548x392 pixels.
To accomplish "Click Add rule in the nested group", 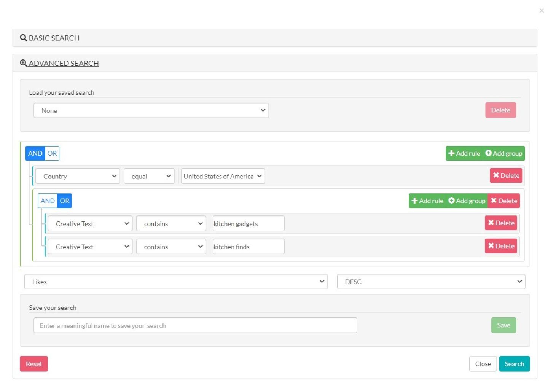I will click(x=427, y=201).
